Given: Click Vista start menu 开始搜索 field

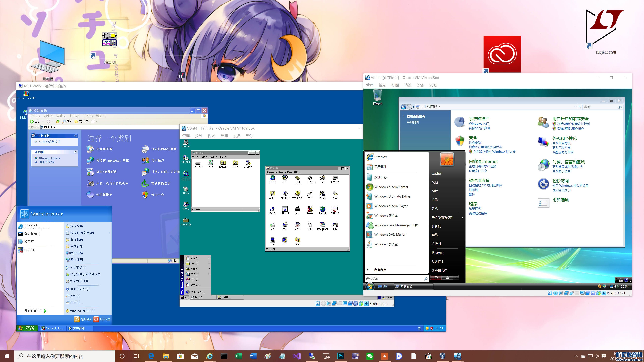Looking at the screenshot, I should coord(397,278).
